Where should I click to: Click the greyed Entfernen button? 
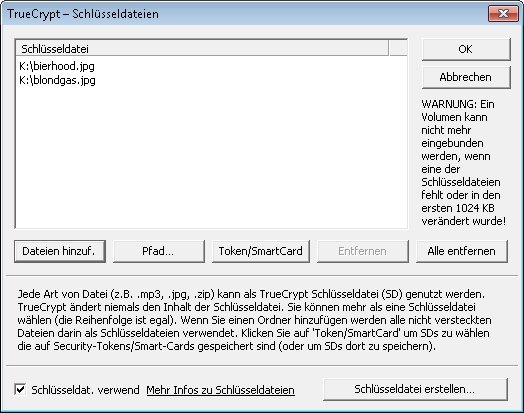pos(363,251)
